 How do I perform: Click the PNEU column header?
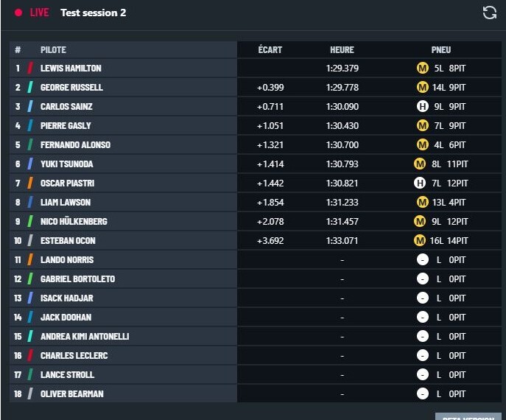pos(440,49)
